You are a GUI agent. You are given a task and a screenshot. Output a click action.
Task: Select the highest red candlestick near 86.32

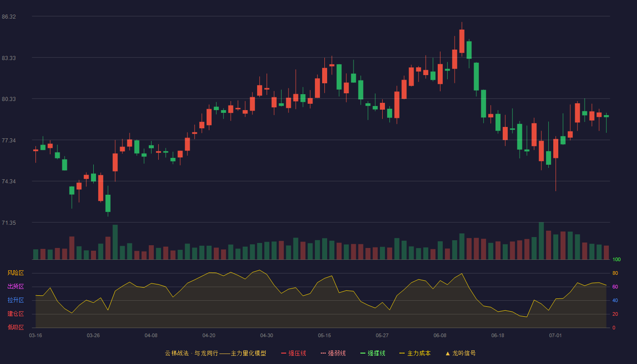[462, 41]
